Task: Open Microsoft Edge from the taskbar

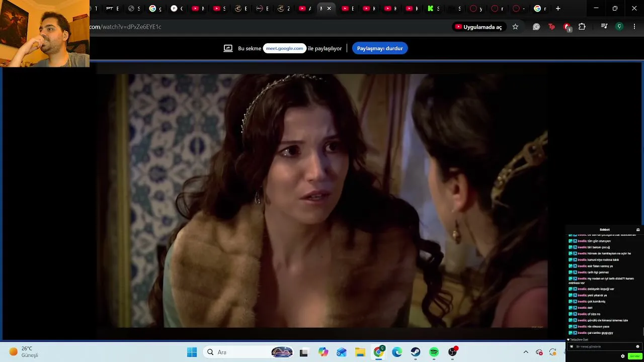Action: [397, 352]
